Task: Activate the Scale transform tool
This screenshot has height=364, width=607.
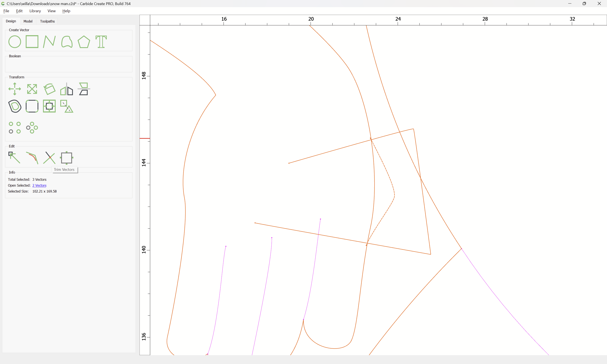Action: (x=32, y=89)
